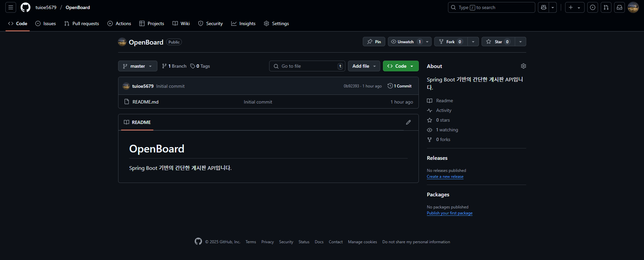Open the Security tab
The image size is (644, 260).
210,23
